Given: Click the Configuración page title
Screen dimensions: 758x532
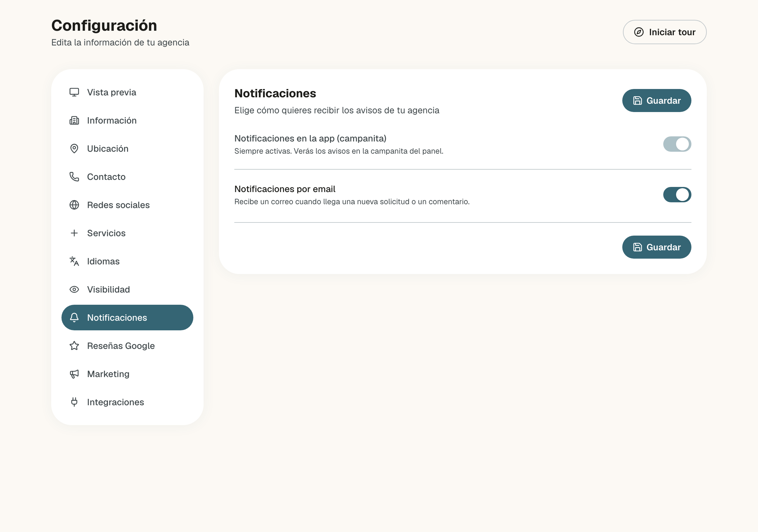Looking at the screenshot, I should pyautogui.click(x=104, y=25).
